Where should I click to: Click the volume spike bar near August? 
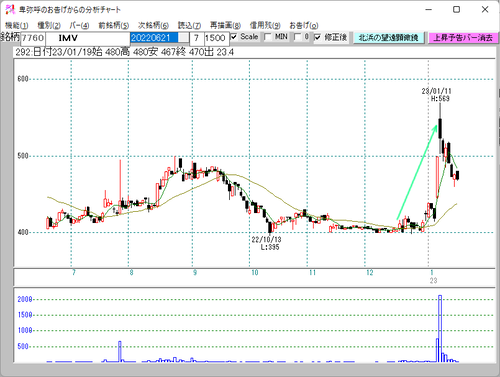tap(120, 351)
